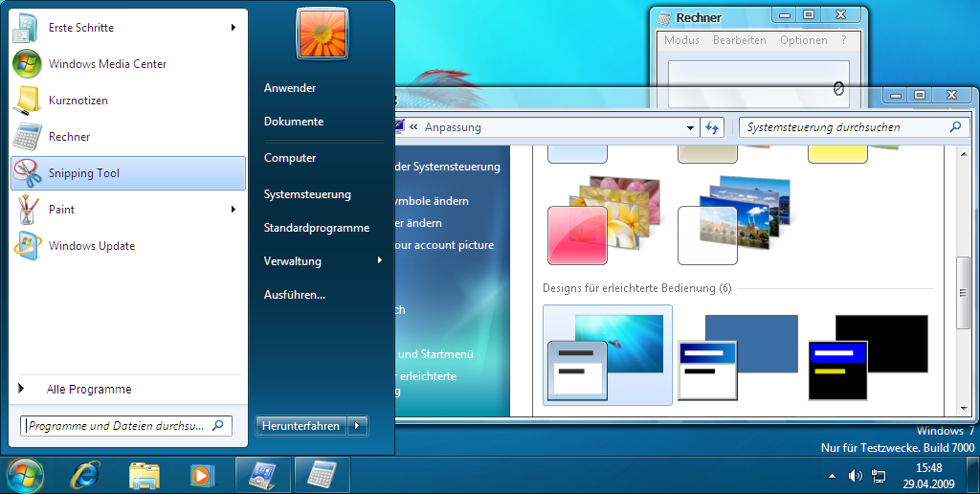
Task: Click clock showing 15:48 in tray
Action: pos(928,468)
